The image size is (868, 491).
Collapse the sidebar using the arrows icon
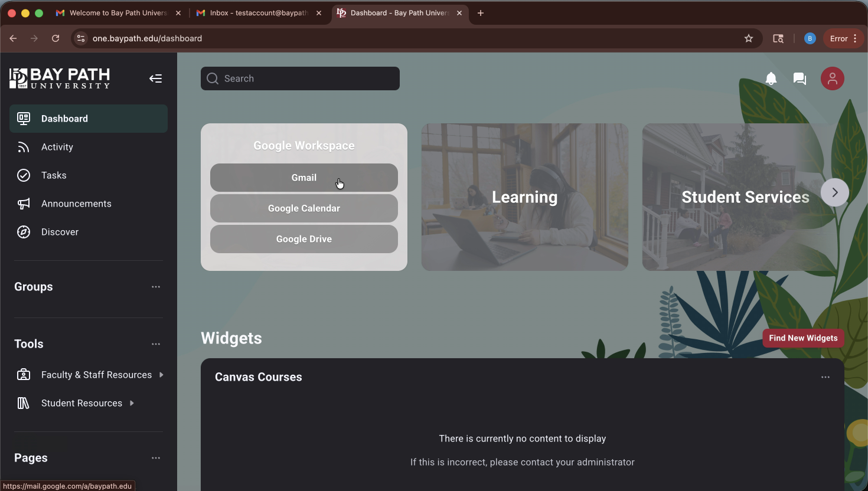(155, 78)
